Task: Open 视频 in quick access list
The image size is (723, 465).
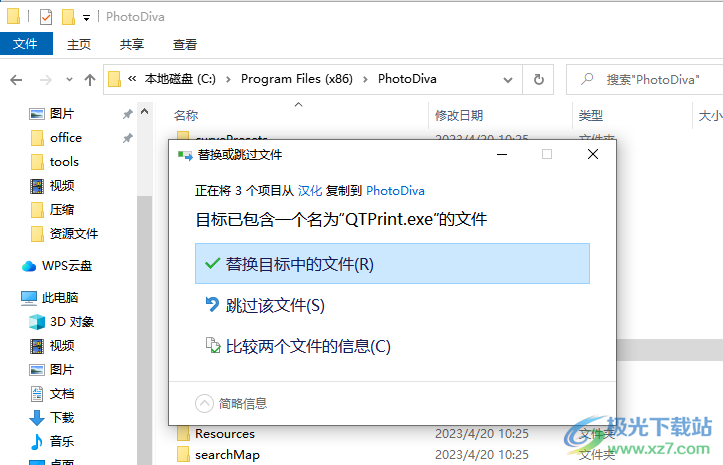Action: [x=62, y=185]
